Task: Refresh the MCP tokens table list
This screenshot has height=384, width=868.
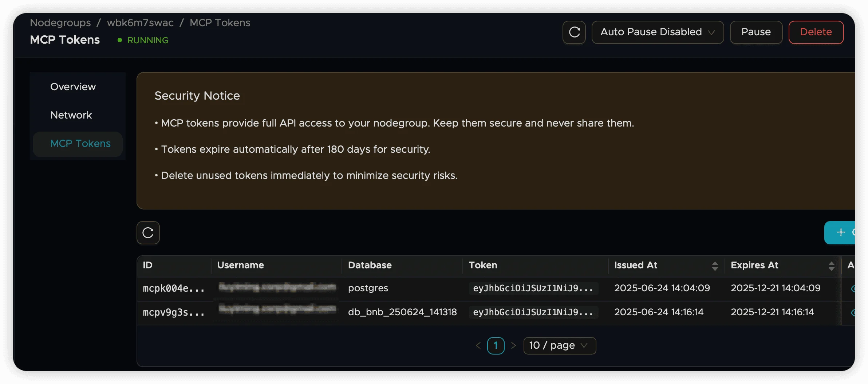Action: [148, 233]
